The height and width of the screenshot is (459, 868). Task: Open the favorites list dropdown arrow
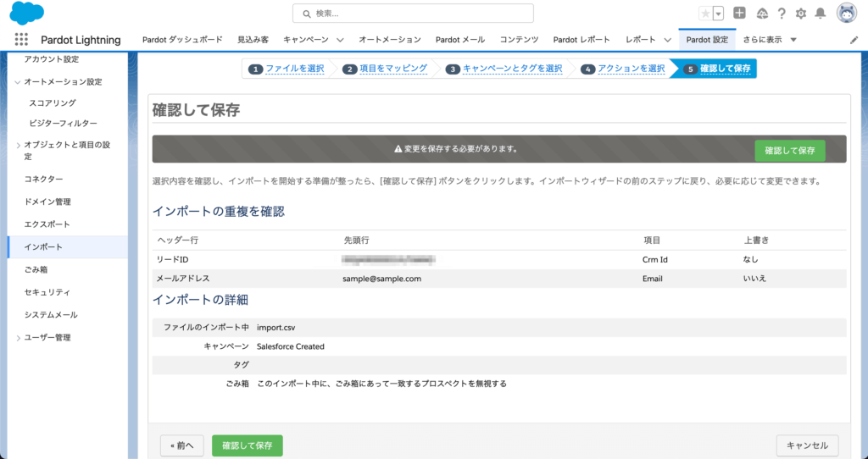pos(718,14)
